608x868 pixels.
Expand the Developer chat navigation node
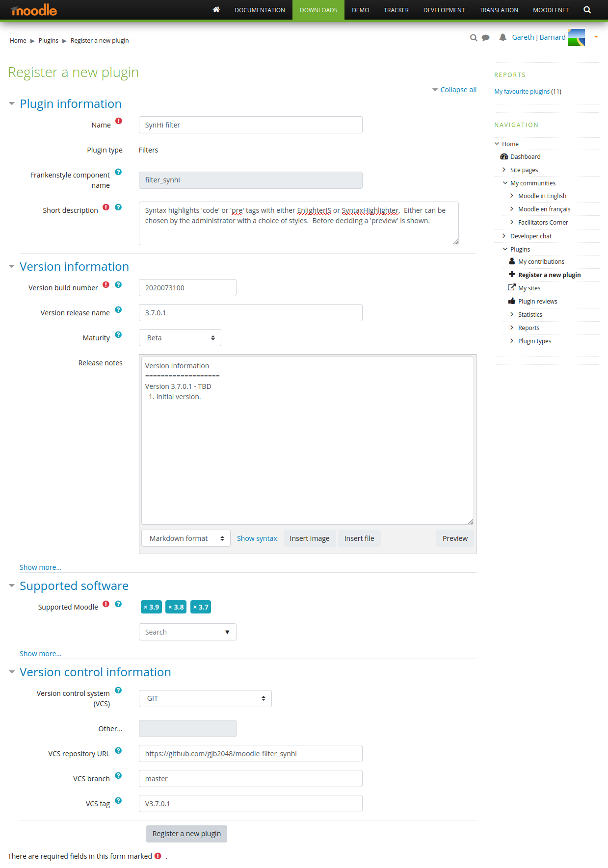[x=504, y=236]
